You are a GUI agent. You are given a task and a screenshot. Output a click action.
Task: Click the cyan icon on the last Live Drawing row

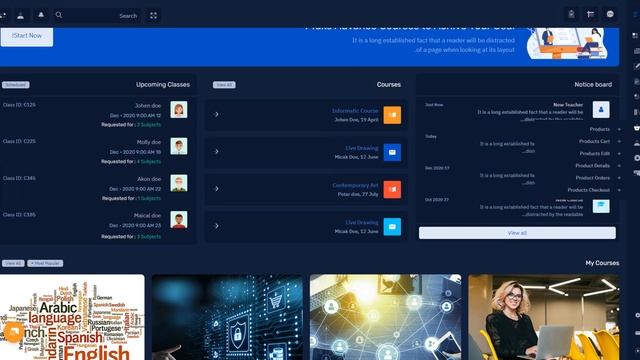pos(392,227)
